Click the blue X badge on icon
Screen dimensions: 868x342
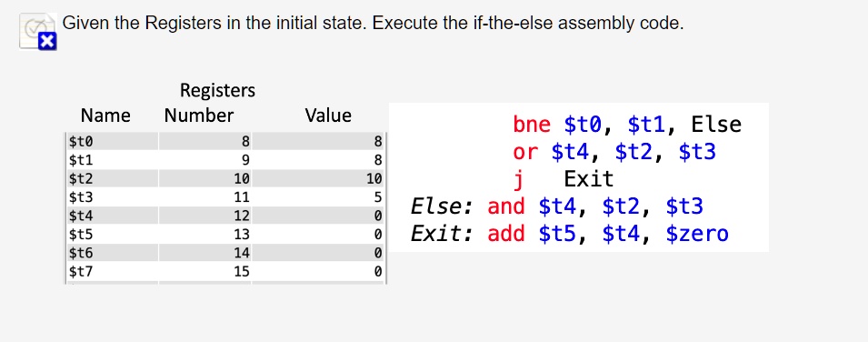47,41
